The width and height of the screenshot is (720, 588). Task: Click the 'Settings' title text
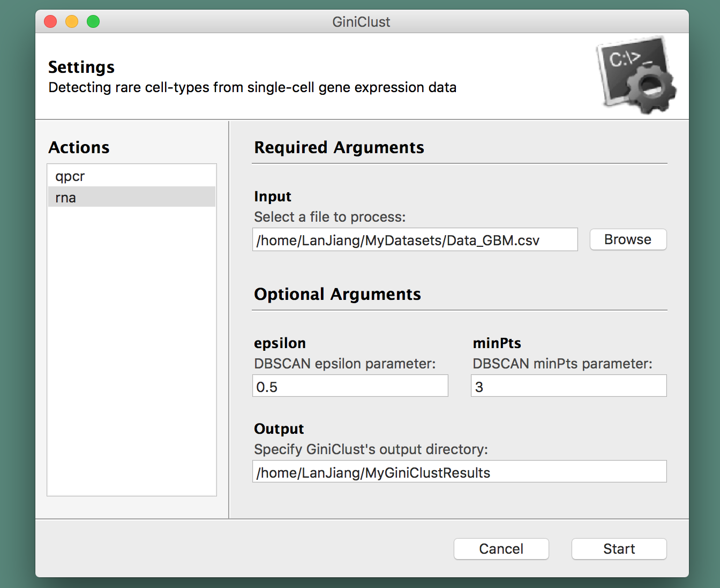pyautogui.click(x=81, y=67)
